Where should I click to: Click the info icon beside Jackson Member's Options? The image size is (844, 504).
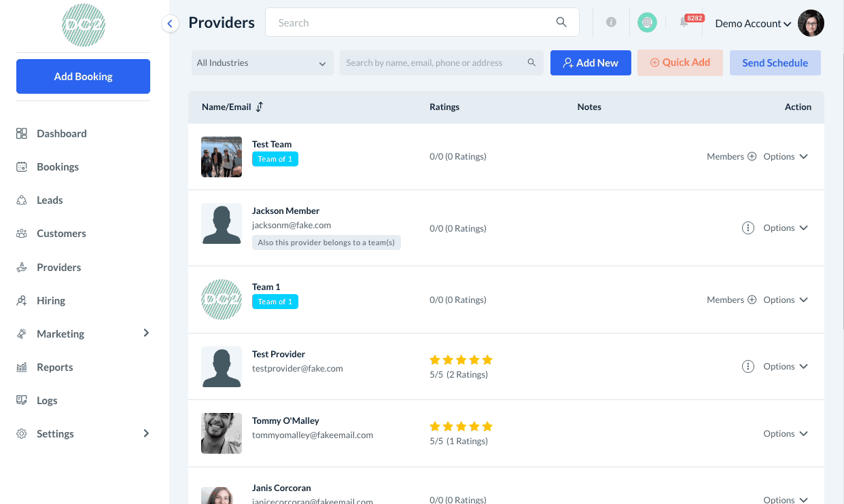pyautogui.click(x=748, y=228)
